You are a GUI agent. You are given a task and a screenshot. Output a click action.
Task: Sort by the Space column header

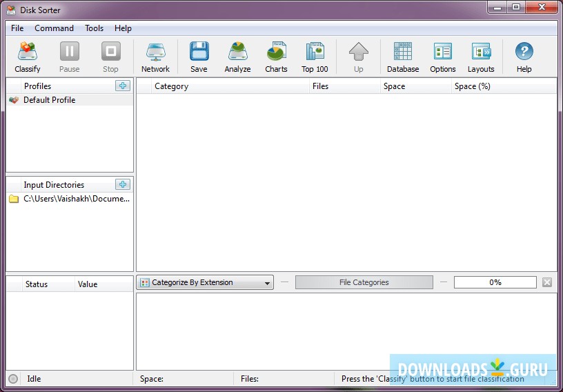point(416,86)
